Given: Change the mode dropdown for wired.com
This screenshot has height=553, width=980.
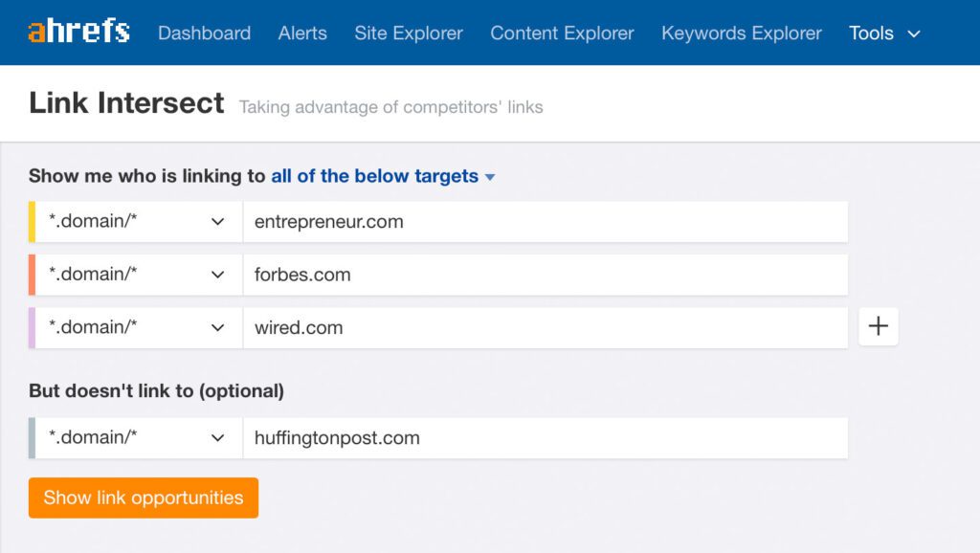Looking at the screenshot, I should point(138,327).
